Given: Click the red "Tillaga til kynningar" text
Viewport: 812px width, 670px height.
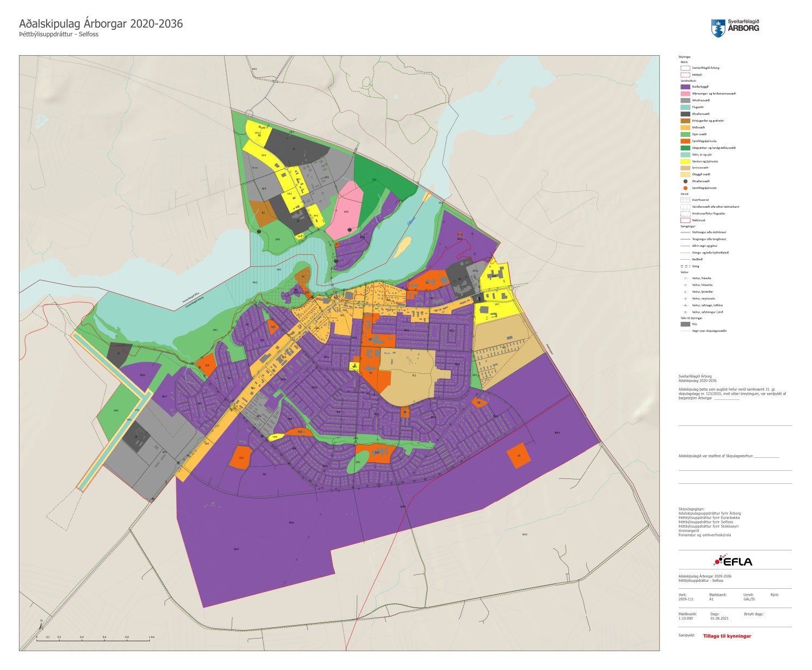Looking at the screenshot, I should [x=726, y=636].
